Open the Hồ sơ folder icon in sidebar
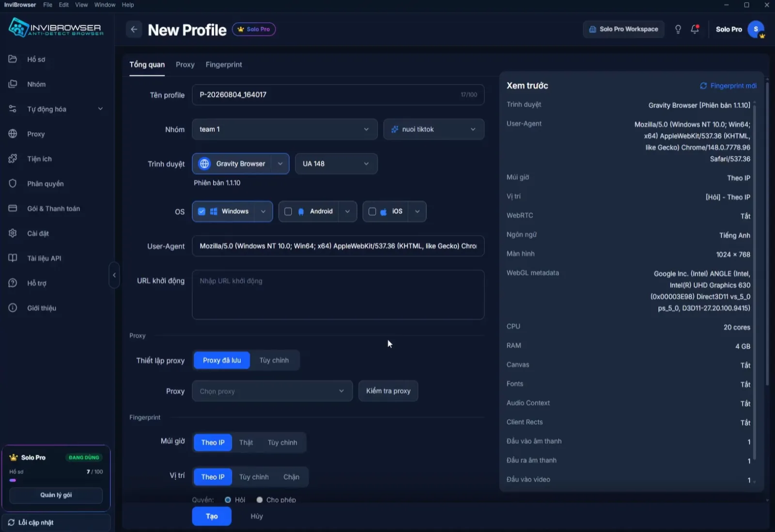775x532 pixels. point(13,59)
